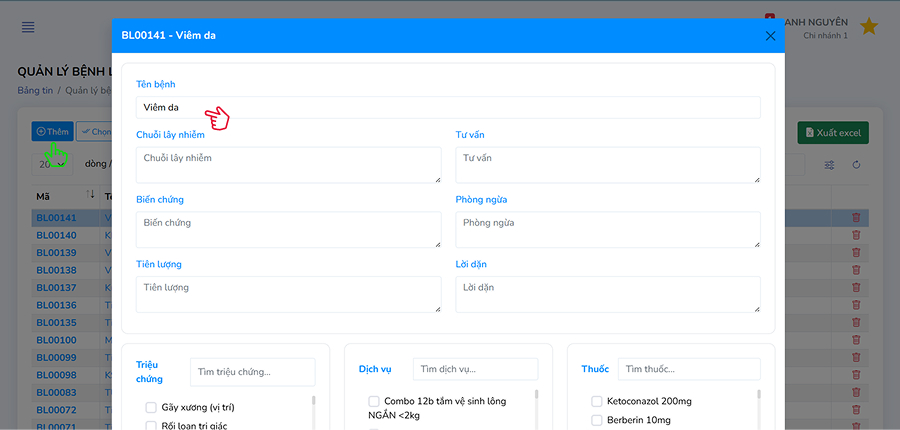Image resolution: width=900 pixels, height=430 pixels.
Task: Close the BL00141 Viêm da dialog
Action: point(770,36)
